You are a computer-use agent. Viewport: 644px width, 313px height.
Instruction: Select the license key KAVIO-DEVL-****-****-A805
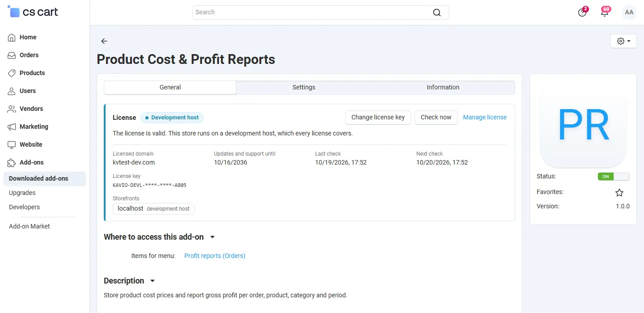[149, 185]
